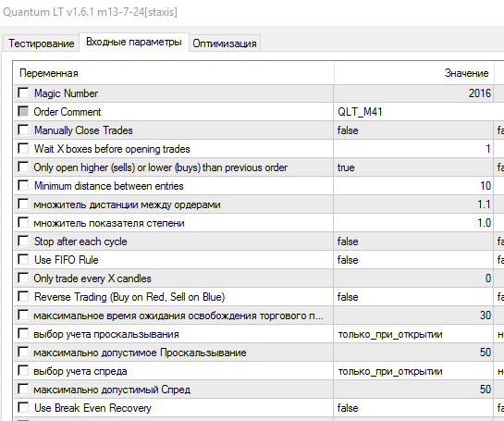Edit Wait X boxes value 1

pos(413,149)
